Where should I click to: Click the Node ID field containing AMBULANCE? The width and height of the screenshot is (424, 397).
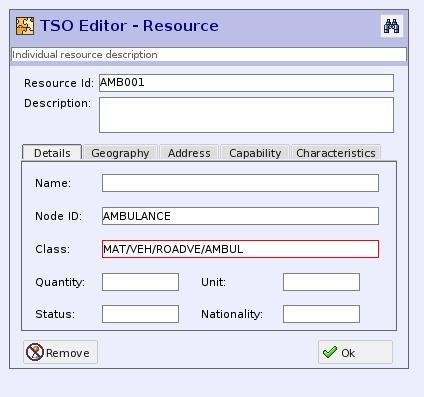pos(240,216)
